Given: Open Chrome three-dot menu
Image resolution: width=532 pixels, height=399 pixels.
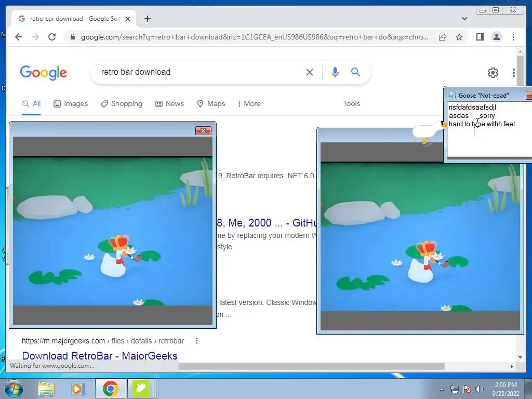Looking at the screenshot, I should click(513, 37).
